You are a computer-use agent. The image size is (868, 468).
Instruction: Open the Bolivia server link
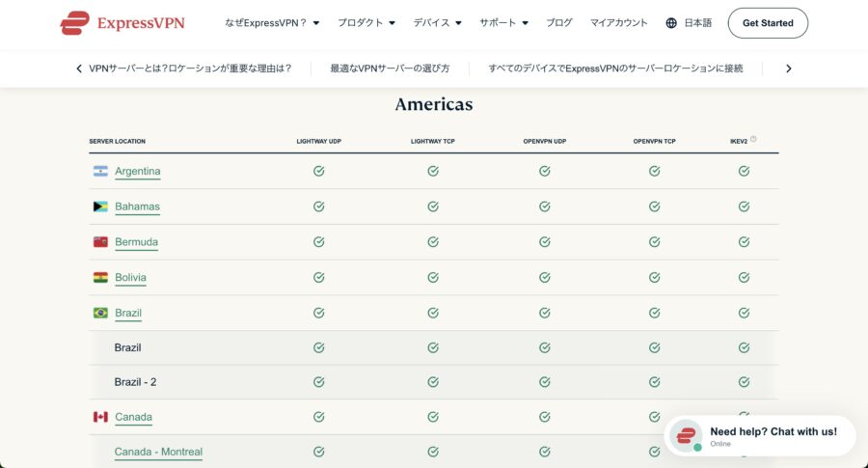[130, 278]
